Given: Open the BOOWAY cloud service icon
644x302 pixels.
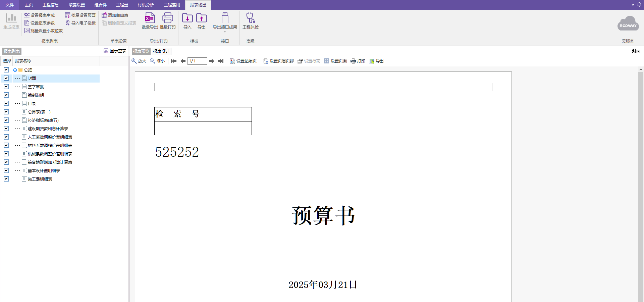Looking at the screenshot, I should coord(628,23).
